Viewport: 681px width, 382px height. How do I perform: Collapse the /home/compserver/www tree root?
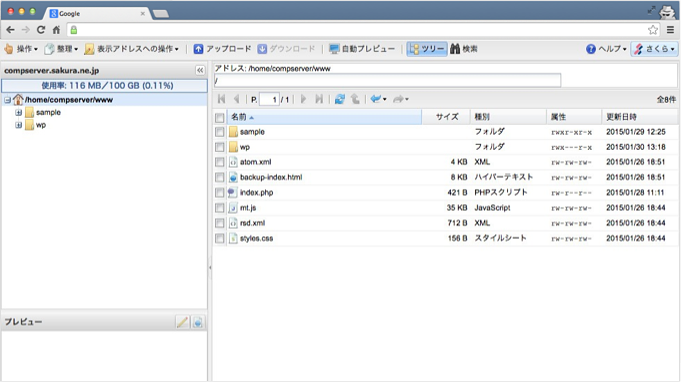7,100
